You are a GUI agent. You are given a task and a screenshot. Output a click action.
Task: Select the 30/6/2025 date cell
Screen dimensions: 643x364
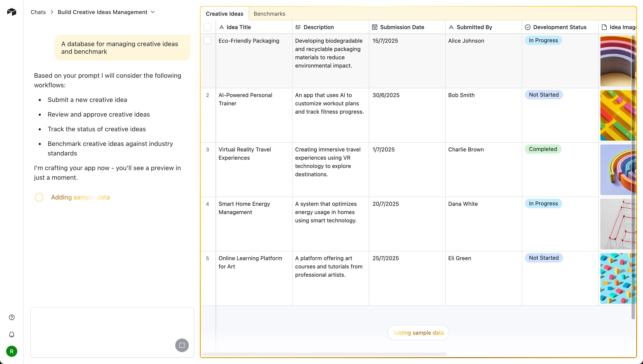(407, 116)
